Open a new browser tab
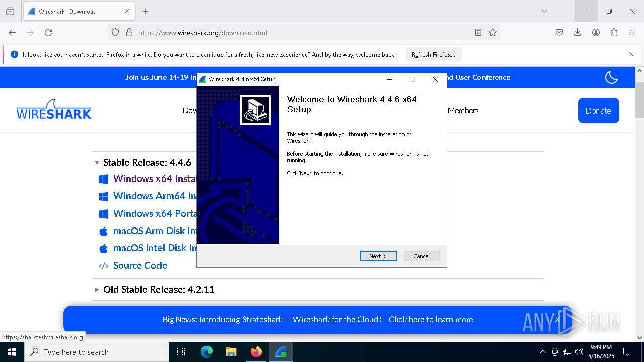Image resolution: width=644 pixels, height=362 pixels. click(x=146, y=11)
